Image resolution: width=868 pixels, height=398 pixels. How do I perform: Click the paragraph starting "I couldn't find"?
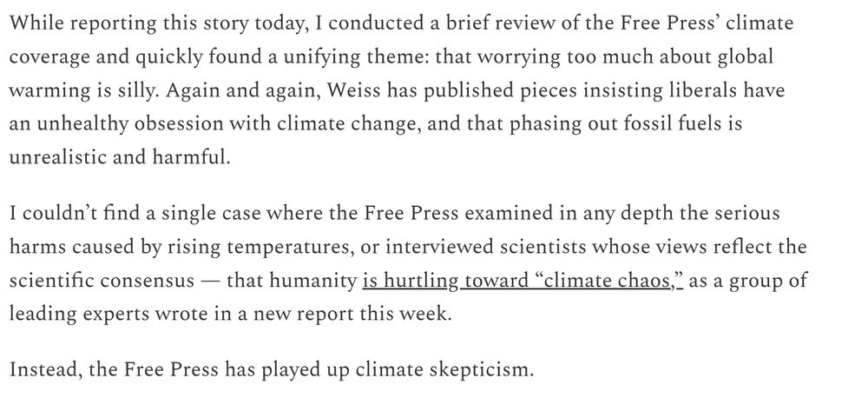[408, 264]
